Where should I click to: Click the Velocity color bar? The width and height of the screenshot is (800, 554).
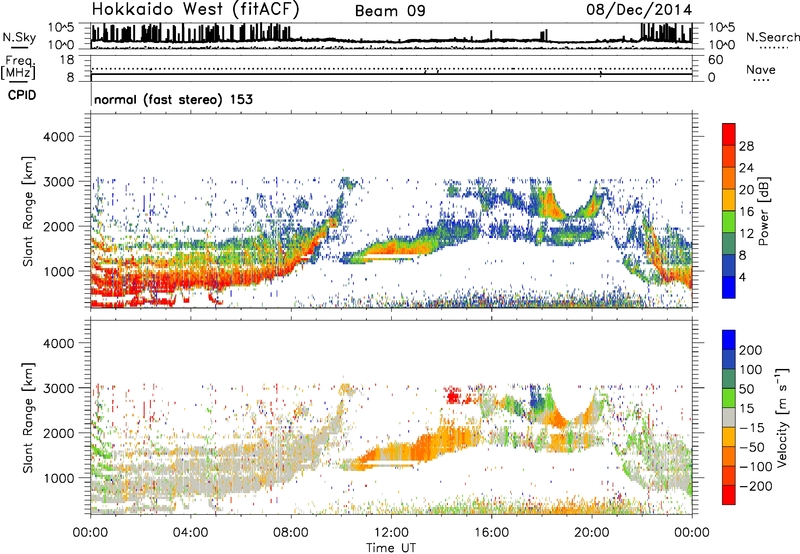pyautogui.click(x=729, y=417)
